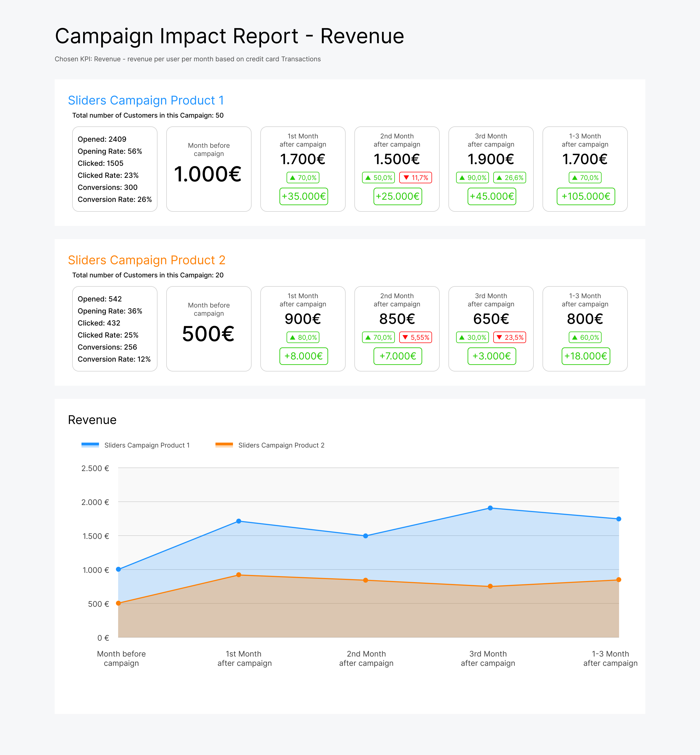Click the orange legend color swatch

pos(224,445)
